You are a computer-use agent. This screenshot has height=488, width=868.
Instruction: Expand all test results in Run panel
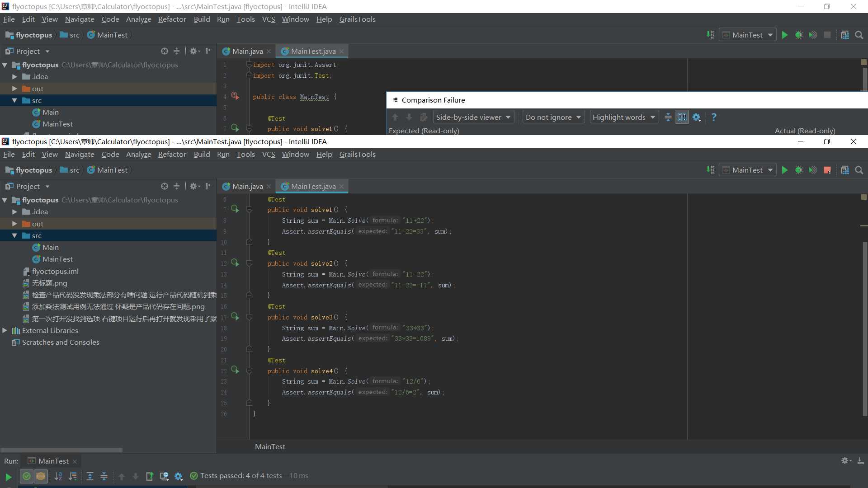(x=90, y=476)
